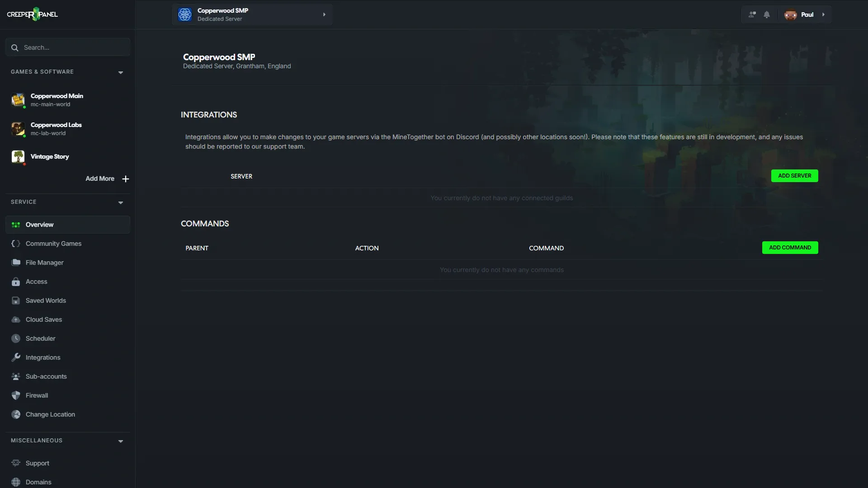Click the Integrations sidebar label

point(43,357)
